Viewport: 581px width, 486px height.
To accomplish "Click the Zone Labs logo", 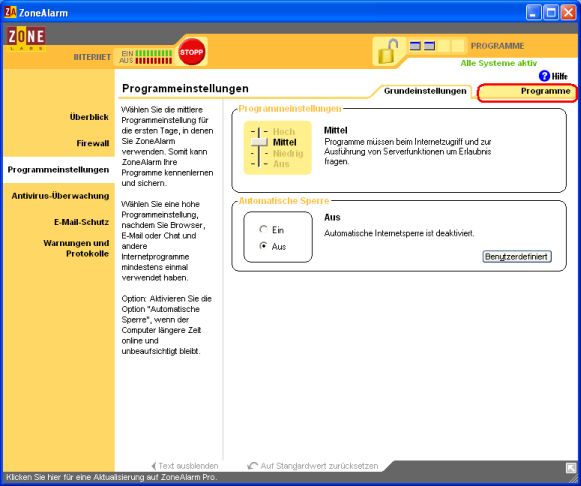I will click(26, 38).
